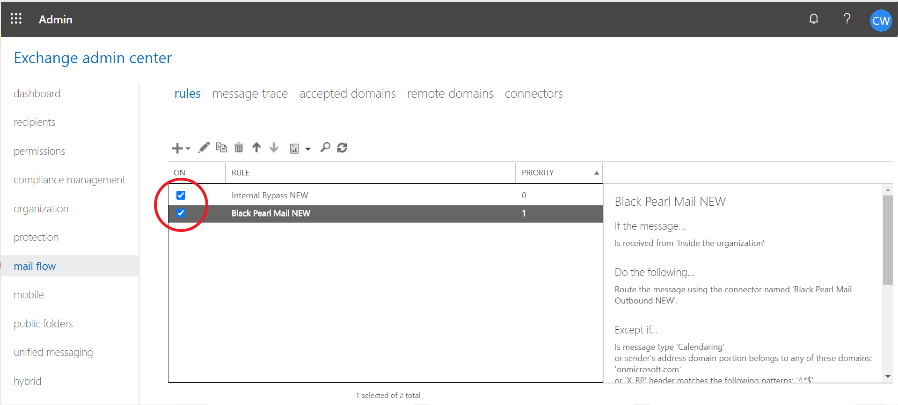Switch to the rules tab
898x405 pixels.
click(187, 93)
